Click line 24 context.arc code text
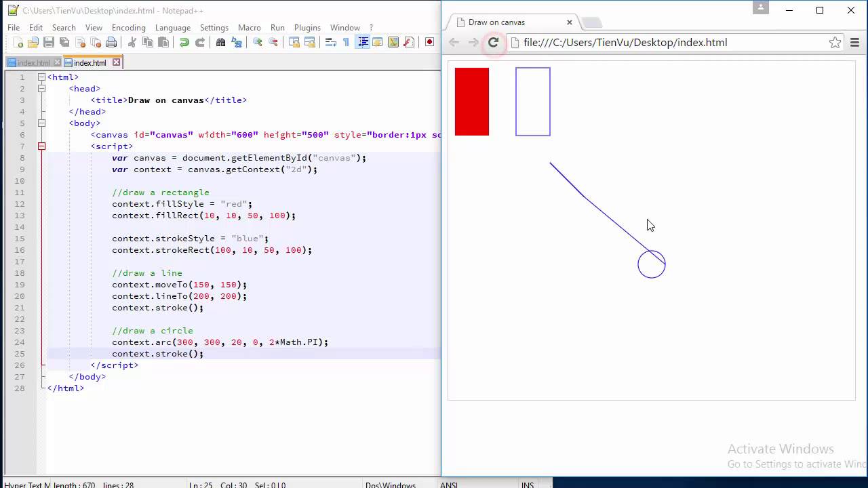 tap(220, 342)
